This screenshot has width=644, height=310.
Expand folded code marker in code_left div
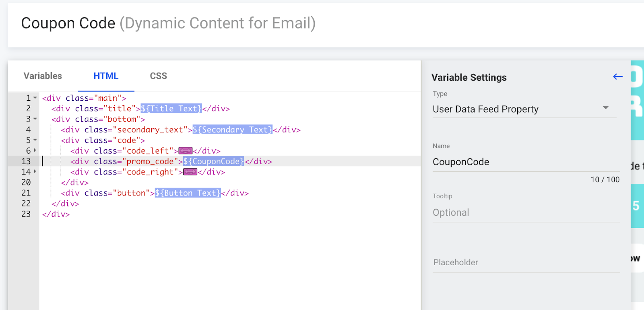tap(185, 151)
